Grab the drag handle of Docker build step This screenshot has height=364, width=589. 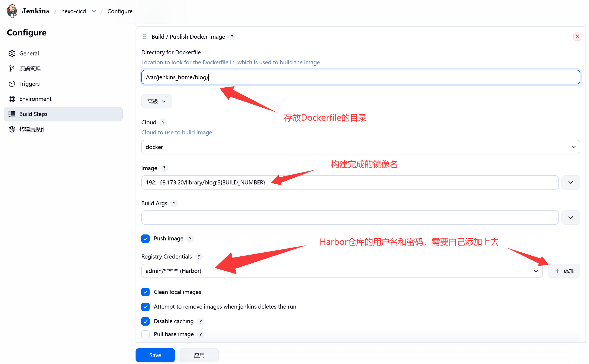click(x=144, y=37)
